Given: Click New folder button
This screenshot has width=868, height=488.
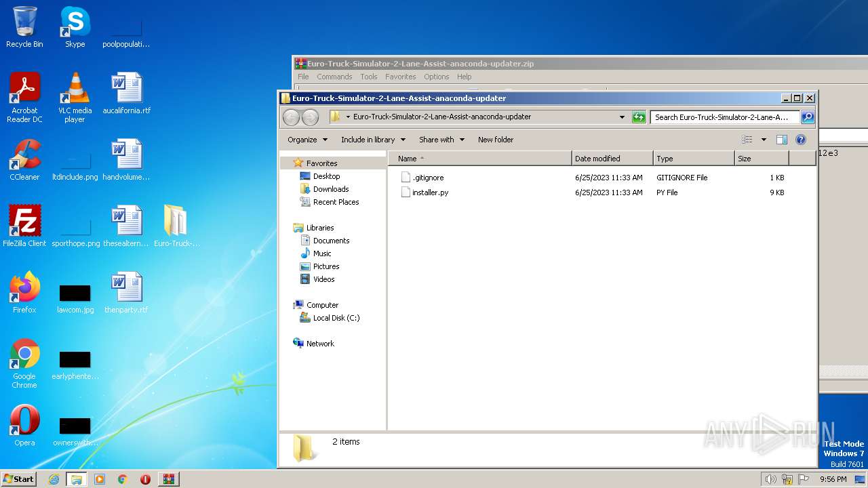Looking at the screenshot, I should pyautogui.click(x=496, y=140).
